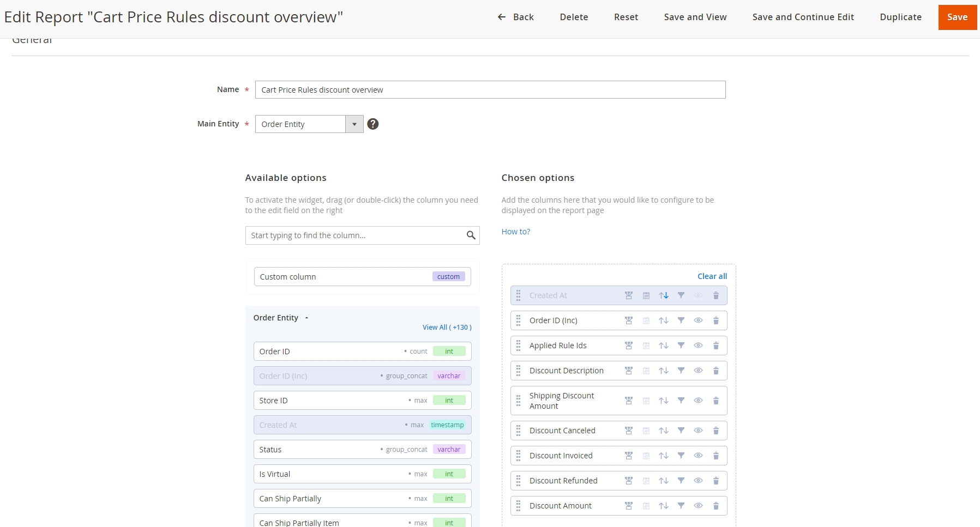The image size is (980, 527).
Task: Click filter funnel on Discount Description row
Action: [681, 371]
